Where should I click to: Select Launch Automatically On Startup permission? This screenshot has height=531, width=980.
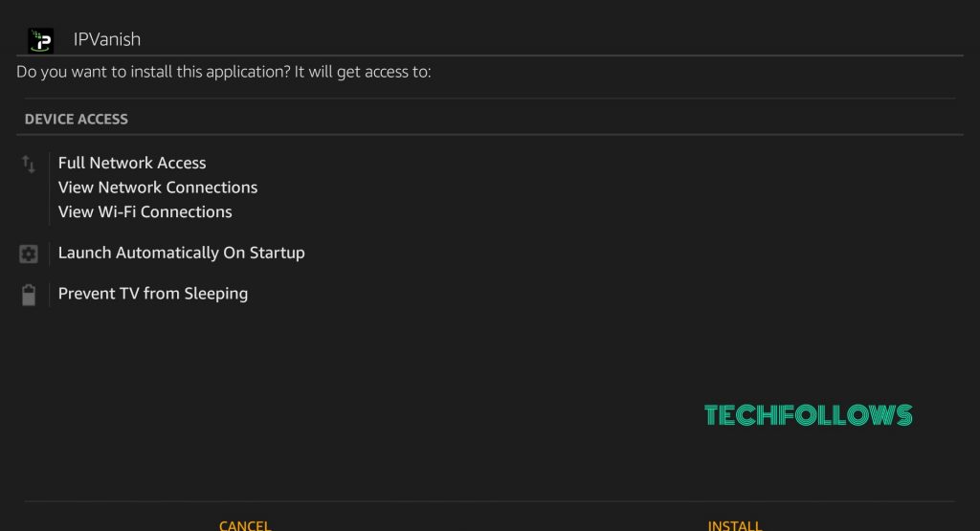coord(181,253)
